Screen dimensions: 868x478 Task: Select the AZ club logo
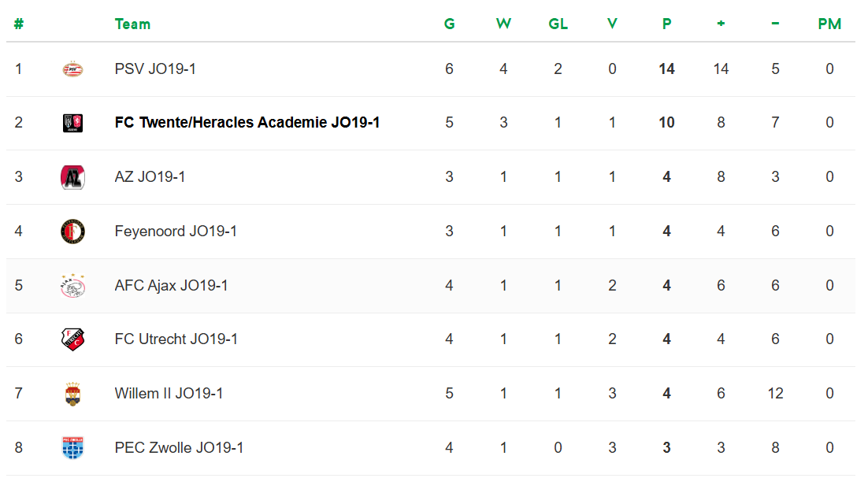coord(72,177)
